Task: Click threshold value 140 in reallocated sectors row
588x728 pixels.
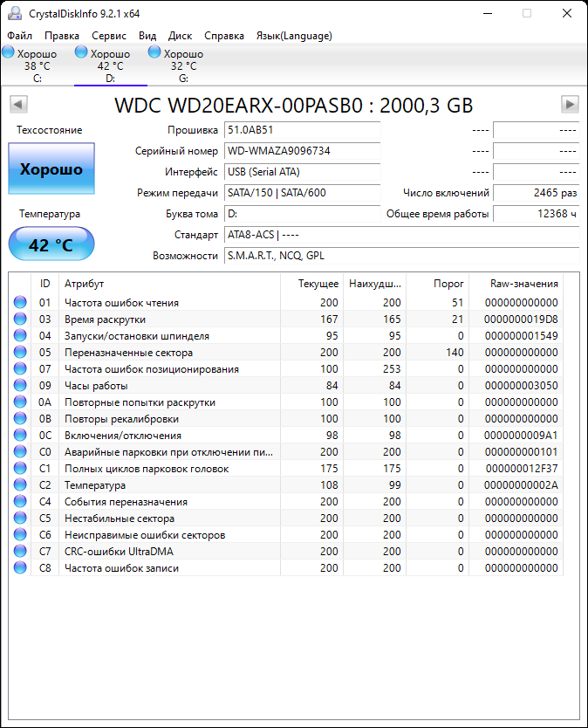Action: [x=455, y=352]
